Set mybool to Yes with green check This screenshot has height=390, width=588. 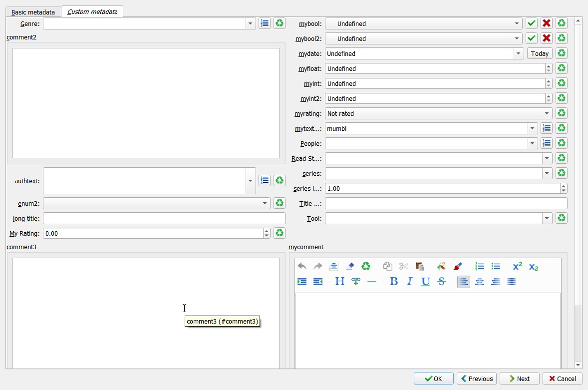(532, 23)
